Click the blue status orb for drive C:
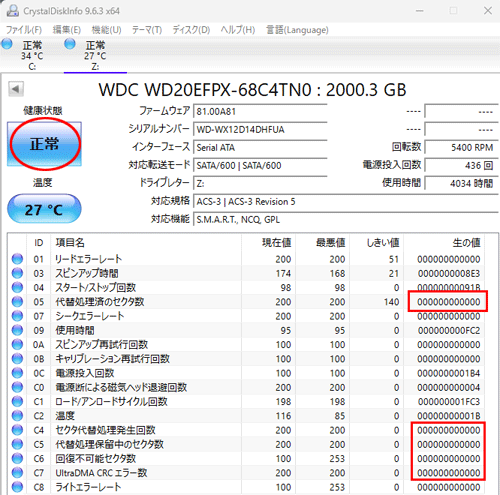 click(x=7, y=44)
